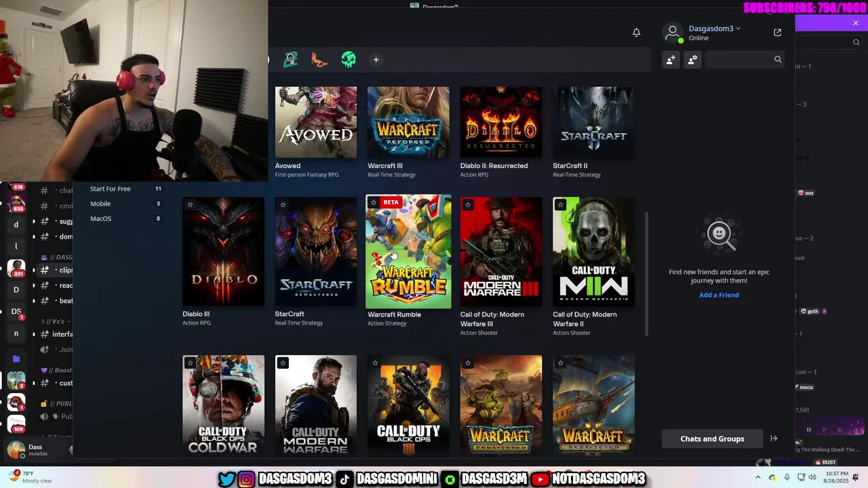Close the purple banner in background window

856,23
